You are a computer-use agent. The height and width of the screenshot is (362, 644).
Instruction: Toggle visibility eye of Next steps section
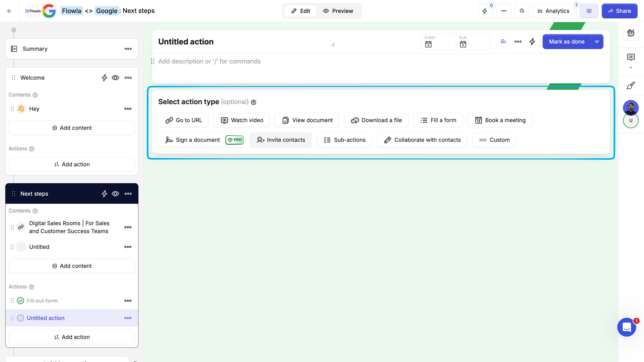pyautogui.click(x=115, y=194)
